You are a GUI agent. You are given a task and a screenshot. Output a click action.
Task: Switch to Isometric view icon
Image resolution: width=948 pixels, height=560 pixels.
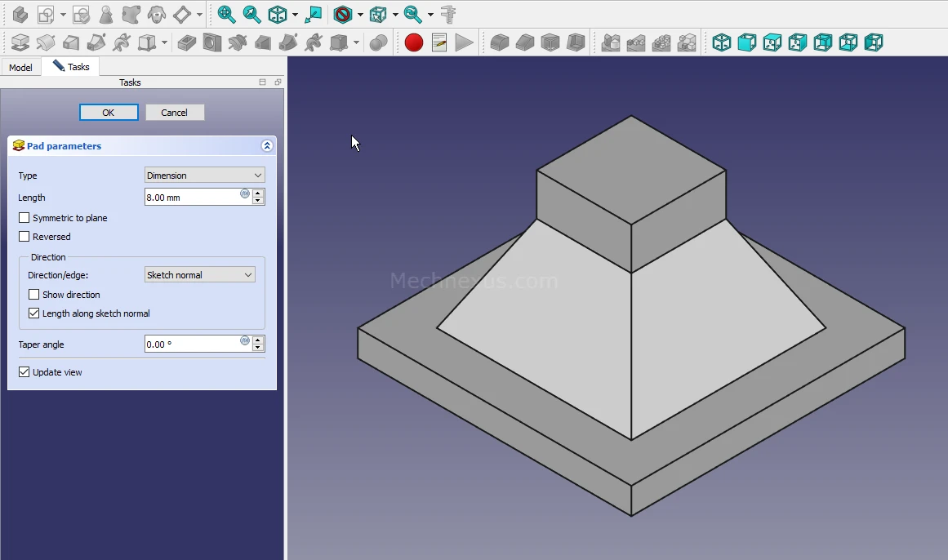[x=722, y=42]
